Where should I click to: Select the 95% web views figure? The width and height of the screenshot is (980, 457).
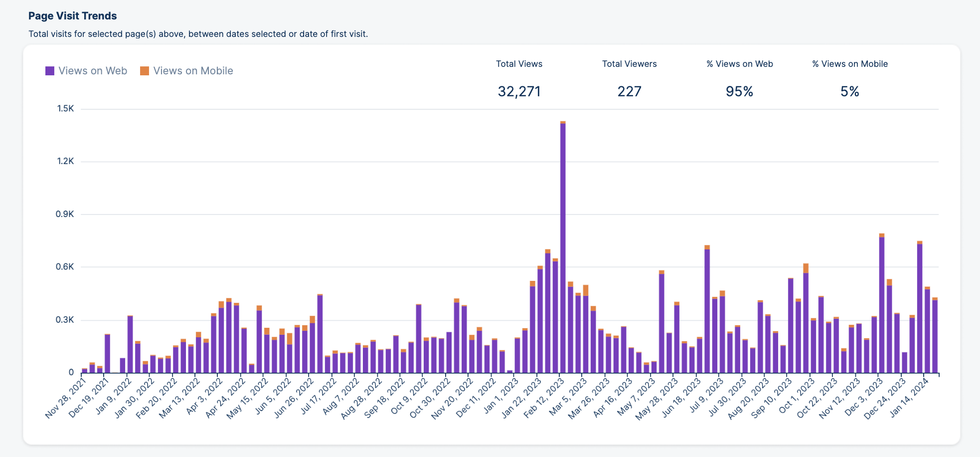739,91
